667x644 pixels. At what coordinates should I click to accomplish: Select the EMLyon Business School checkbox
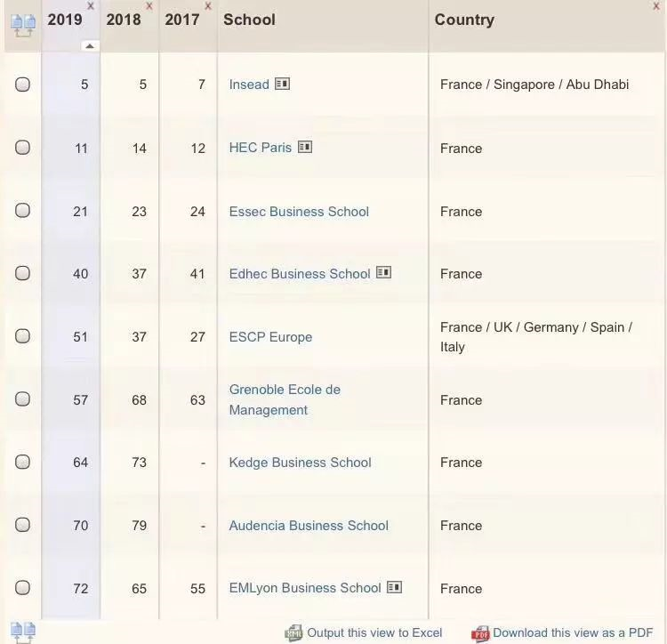tap(22, 587)
